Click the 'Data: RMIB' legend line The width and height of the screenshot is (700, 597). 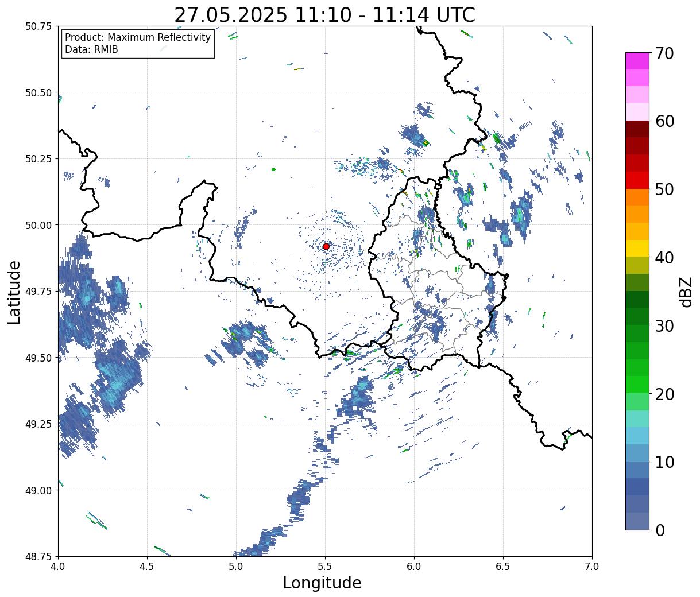91,49
